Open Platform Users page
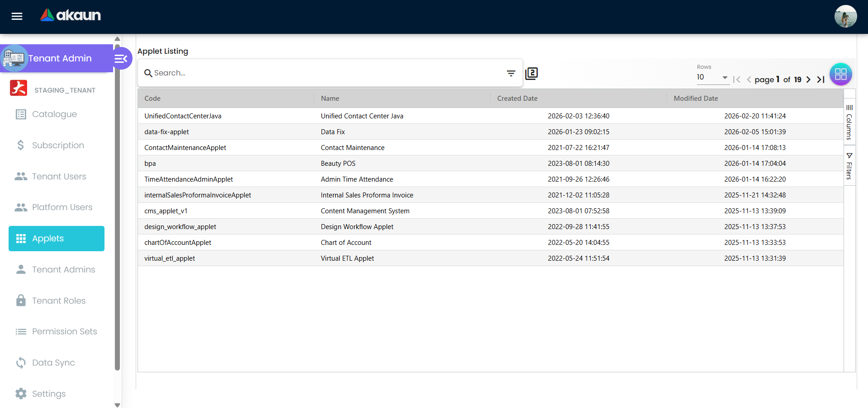The height and width of the screenshot is (408, 868). pos(57,207)
